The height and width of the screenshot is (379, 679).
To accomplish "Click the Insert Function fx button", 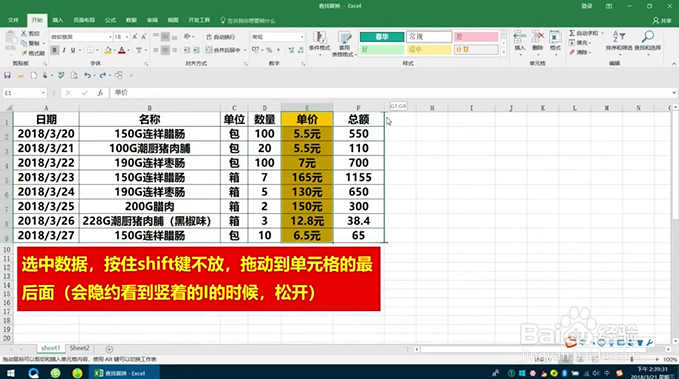I will pyautogui.click(x=100, y=93).
